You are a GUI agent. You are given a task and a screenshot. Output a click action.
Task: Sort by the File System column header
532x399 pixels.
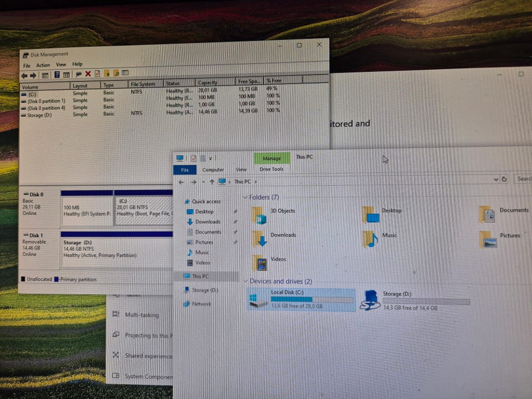(145, 84)
